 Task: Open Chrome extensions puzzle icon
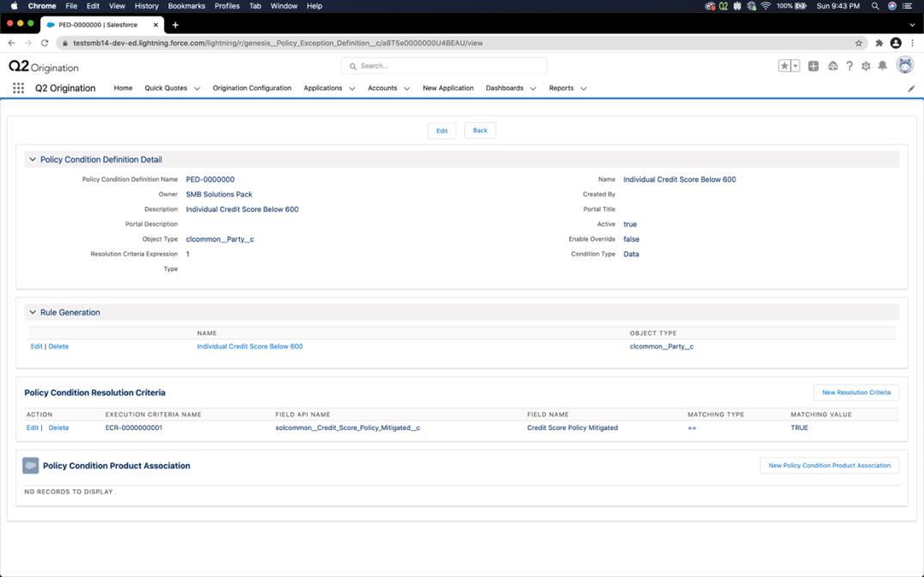point(879,43)
